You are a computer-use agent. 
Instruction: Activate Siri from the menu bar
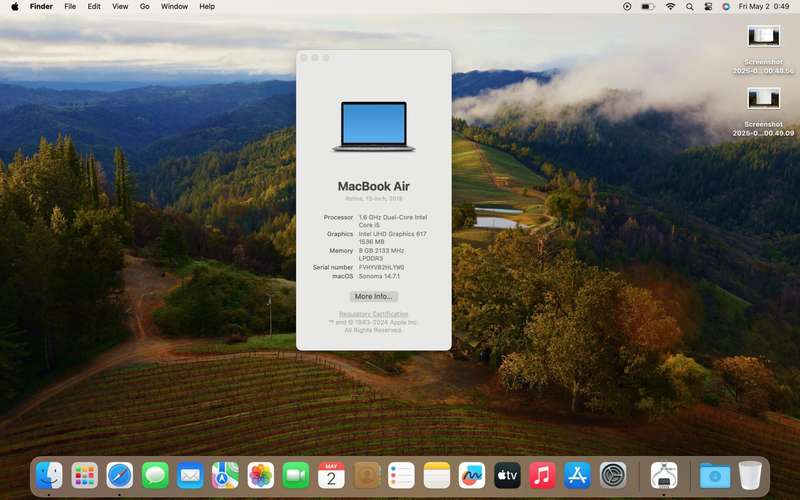(726, 7)
